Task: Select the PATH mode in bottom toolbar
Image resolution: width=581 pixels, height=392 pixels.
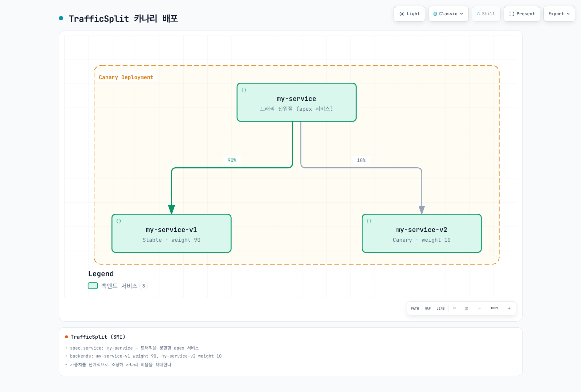Action: point(415,309)
